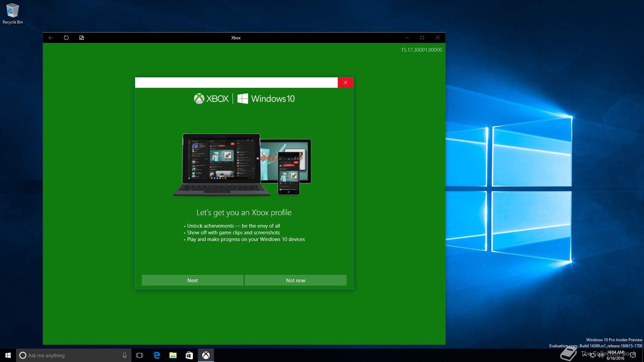This screenshot has width=644, height=362.
Task: Click the Cortana circle icon
Action: tap(22, 355)
